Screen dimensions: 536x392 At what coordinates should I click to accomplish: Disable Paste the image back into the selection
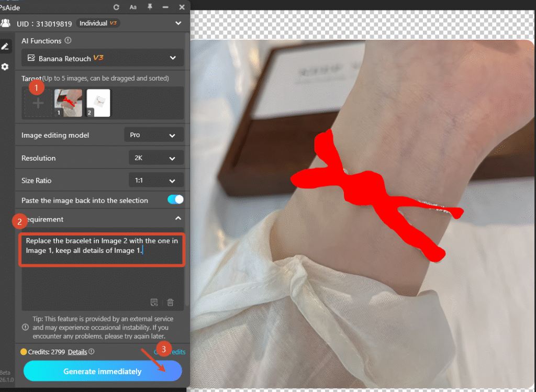click(175, 199)
